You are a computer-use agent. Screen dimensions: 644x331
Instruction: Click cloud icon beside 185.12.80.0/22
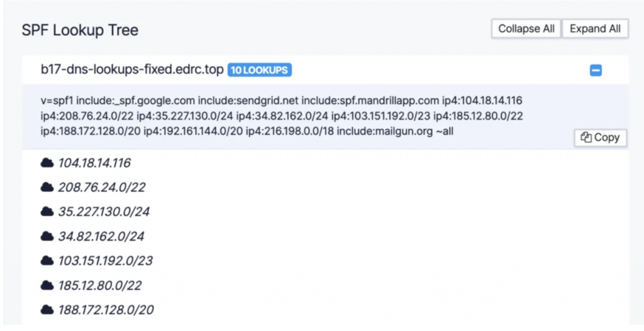pos(47,285)
